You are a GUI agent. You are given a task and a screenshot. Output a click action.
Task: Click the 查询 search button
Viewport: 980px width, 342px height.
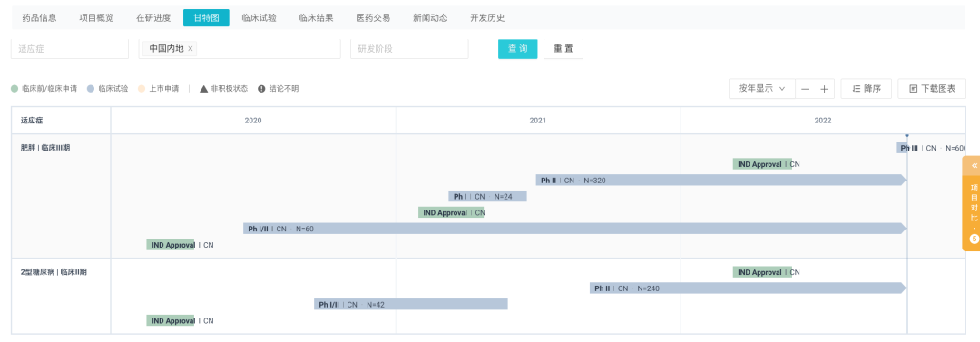(x=517, y=48)
